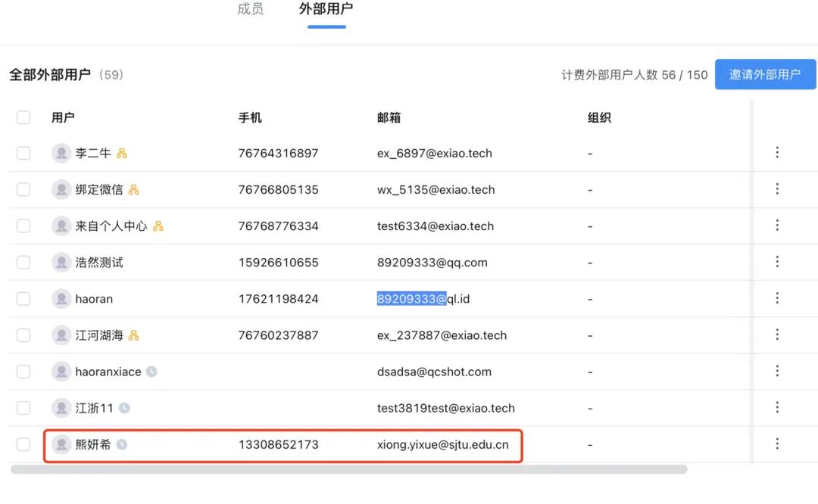Open the more options menu for 江河湖海
This screenshot has width=818, height=504.
pos(777,334)
